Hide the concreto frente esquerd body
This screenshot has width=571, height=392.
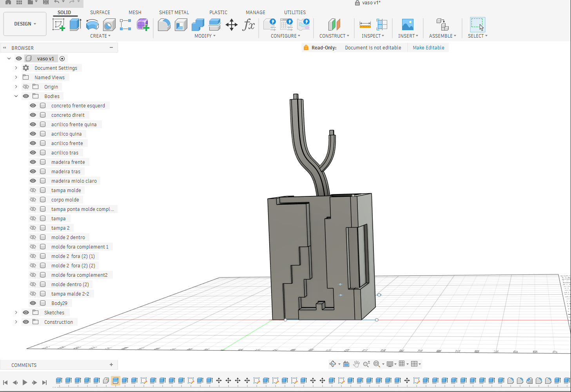point(33,105)
